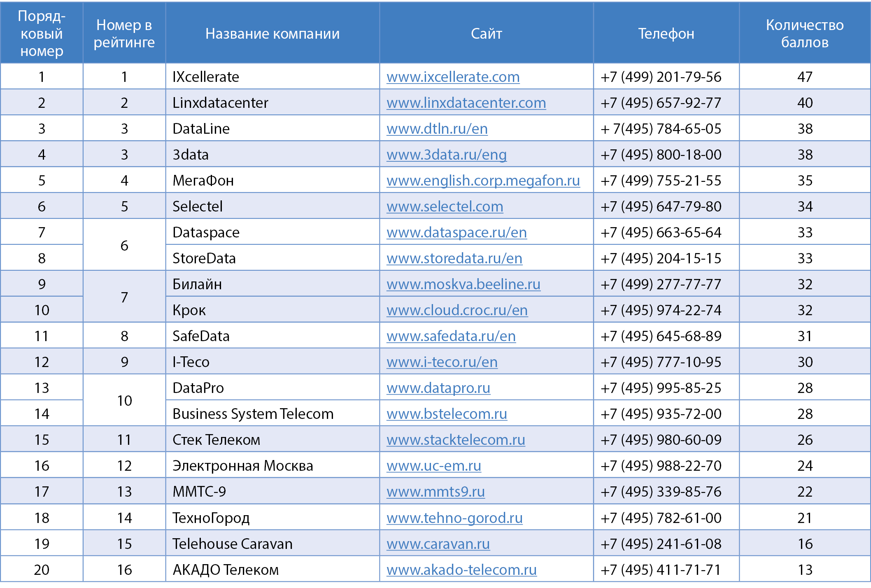The width and height of the screenshot is (871, 588).
Task: Follow the www.3data.ru/eng hyperlink
Action: coord(446,155)
